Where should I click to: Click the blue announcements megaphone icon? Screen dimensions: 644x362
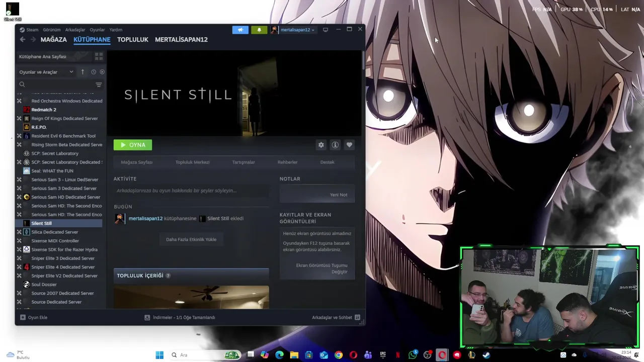(x=240, y=30)
